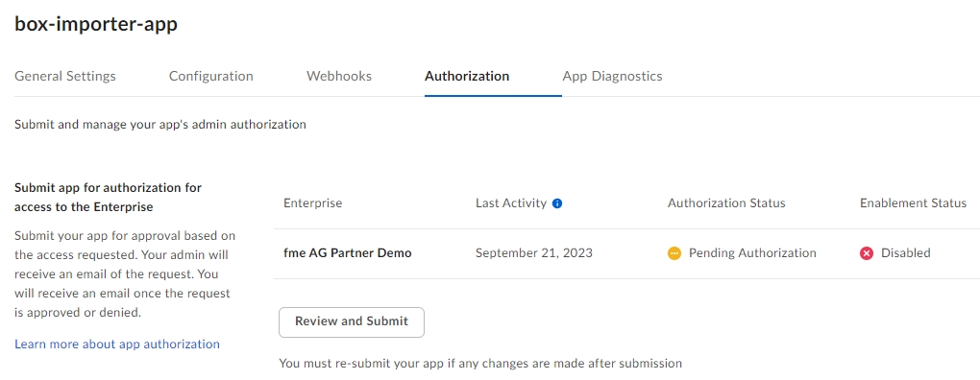Switch to the Configuration tab

[211, 76]
